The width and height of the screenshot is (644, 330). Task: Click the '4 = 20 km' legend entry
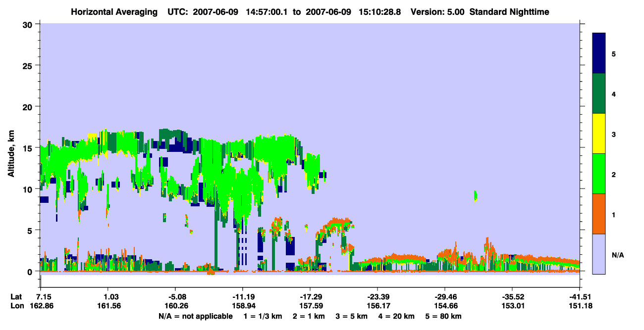[x=396, y=316]
